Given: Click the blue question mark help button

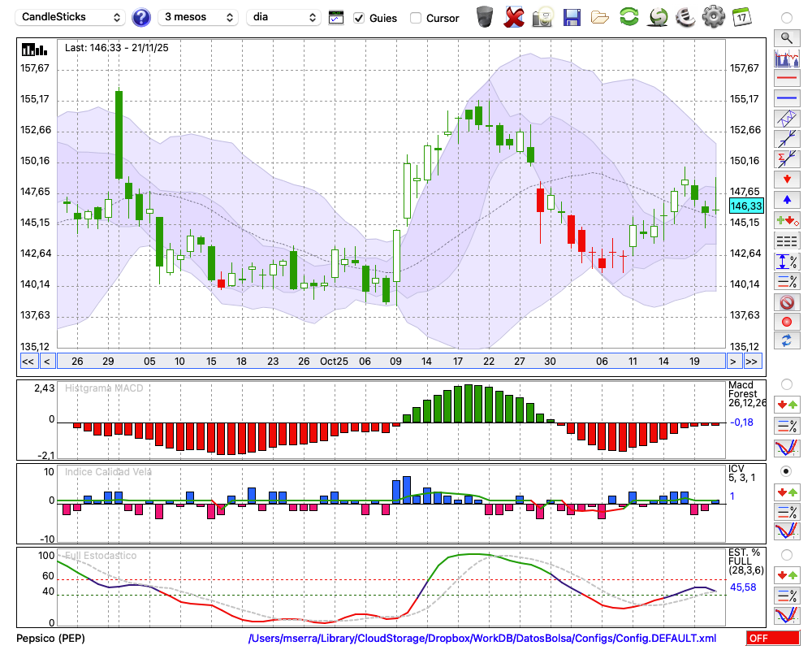Looking at the screenshot, I should coord(141,17).
